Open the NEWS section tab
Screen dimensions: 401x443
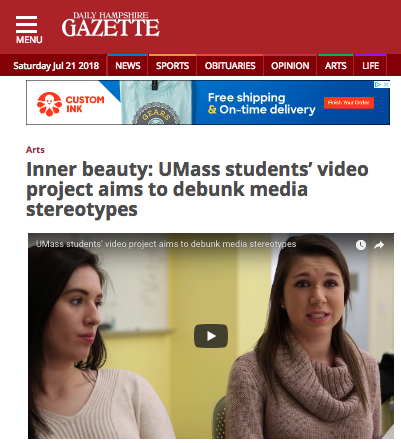point(128,65)
